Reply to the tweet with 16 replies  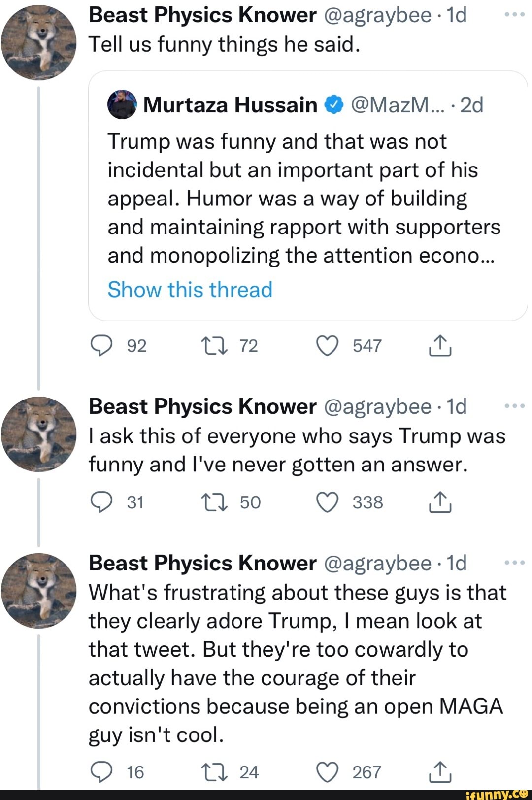coord(102,772)
